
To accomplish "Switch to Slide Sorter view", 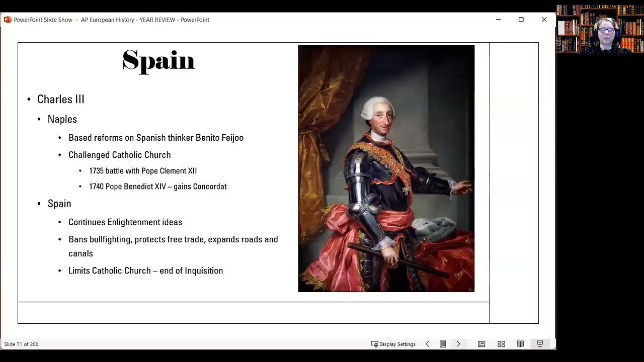I will coord(501,344).
